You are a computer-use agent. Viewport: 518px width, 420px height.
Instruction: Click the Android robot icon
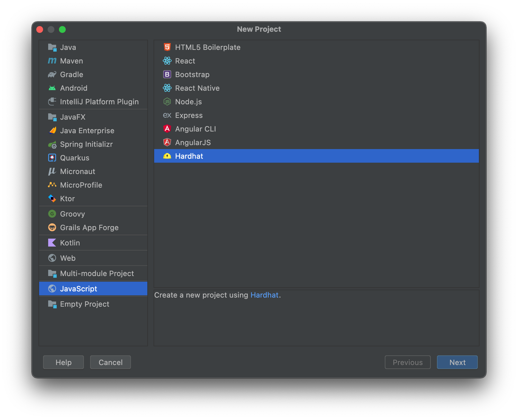(52, 88)
